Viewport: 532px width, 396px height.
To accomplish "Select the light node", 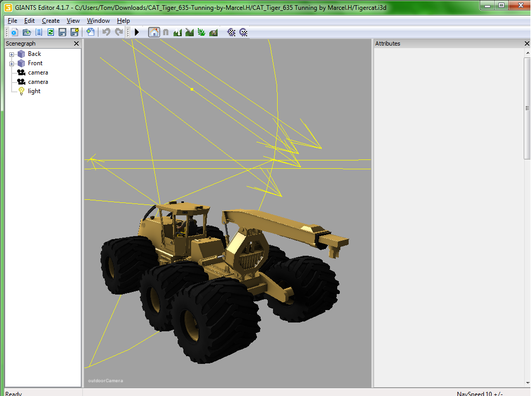I will (34, 91).
